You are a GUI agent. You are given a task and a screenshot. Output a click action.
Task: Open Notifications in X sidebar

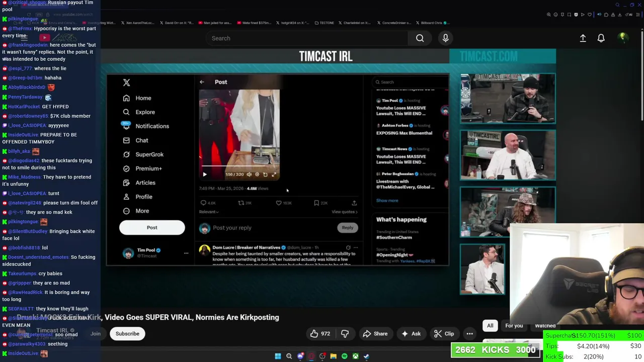[x=146, y=126]
